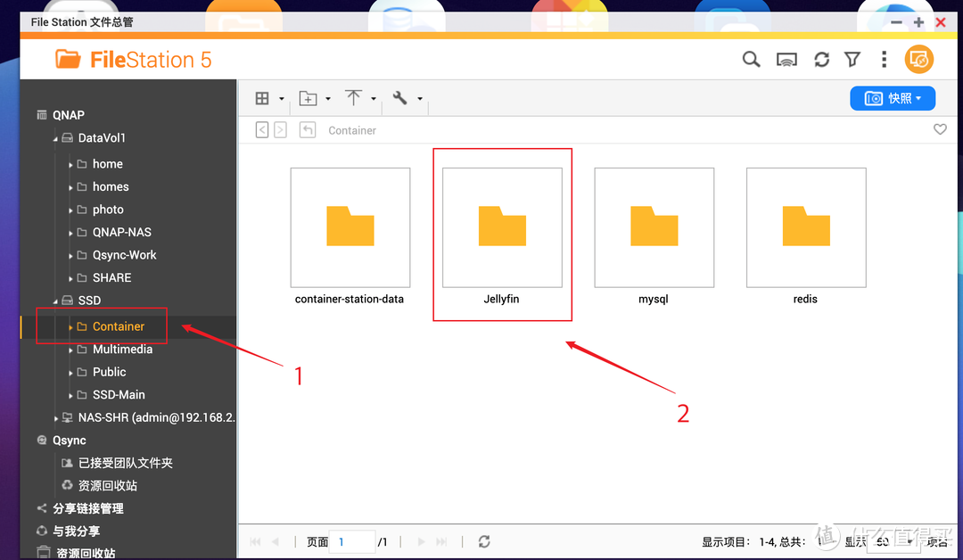This screenshot has height=560, width=963.
Task: Open the orange remote mount icon
Action: coord(918,60)
